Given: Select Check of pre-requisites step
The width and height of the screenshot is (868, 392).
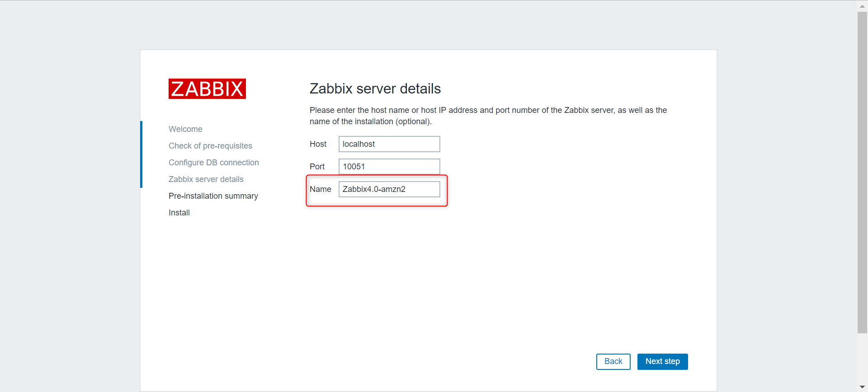Looking at the screenshot, I should coord(210,146).
